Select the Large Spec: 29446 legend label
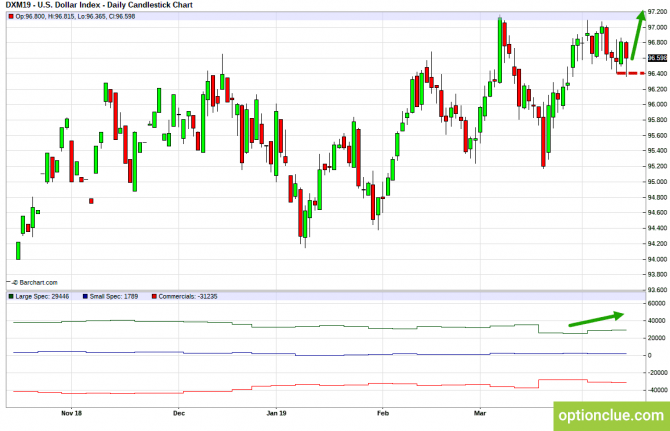The height and width of the screenshot is (431, 670). 42,296
